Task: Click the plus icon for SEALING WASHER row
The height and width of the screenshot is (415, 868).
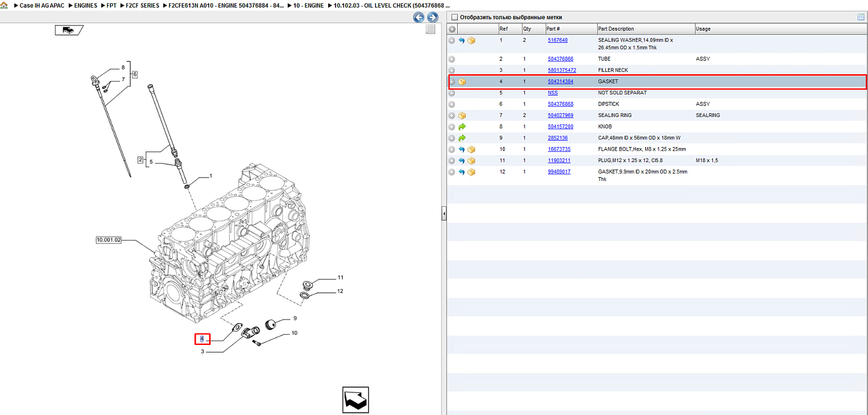Action: (x=452, y=41)
